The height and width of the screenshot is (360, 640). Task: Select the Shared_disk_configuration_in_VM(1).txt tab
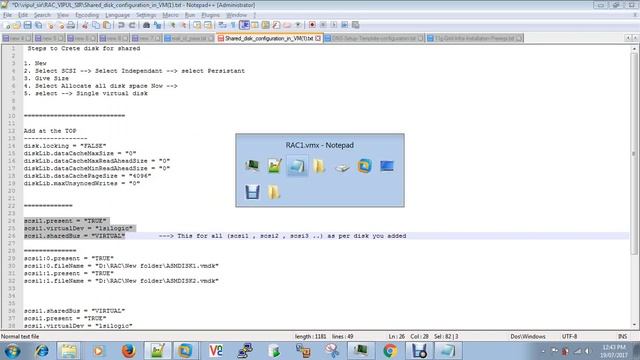click(269, 38)
